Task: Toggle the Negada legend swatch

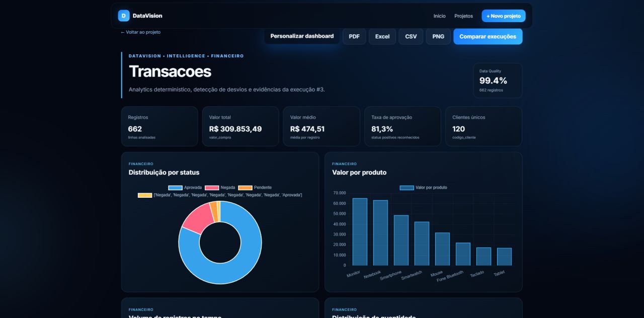Action: coord(212,188)
